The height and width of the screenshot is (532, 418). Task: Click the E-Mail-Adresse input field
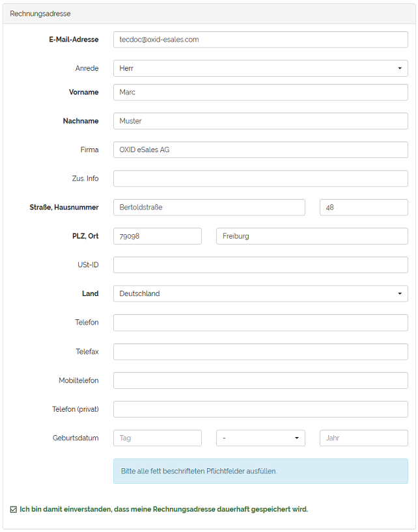260,40
